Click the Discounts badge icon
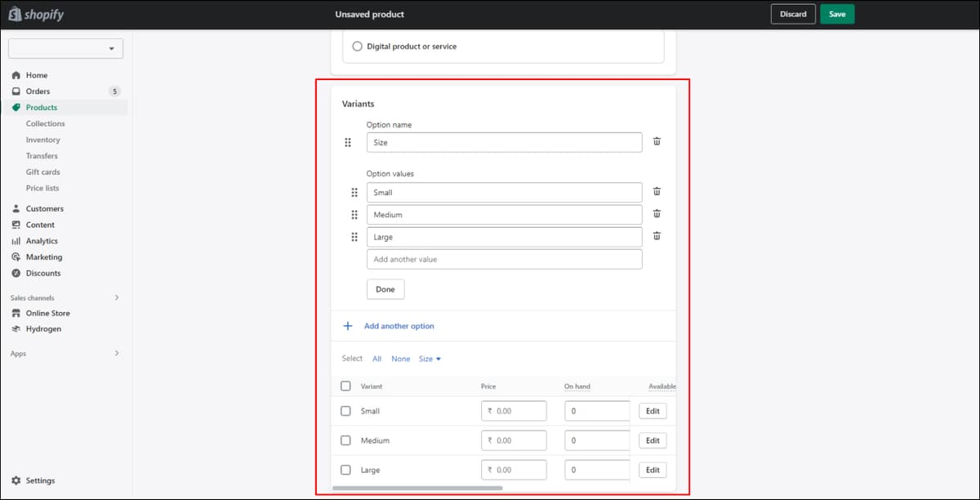This screenshot has height=500, width=980. click(16, 273)
